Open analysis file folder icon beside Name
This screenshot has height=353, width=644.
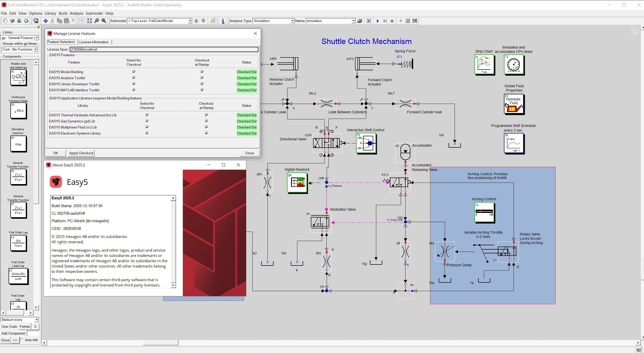pyautogui.click(x=360, y=21)
